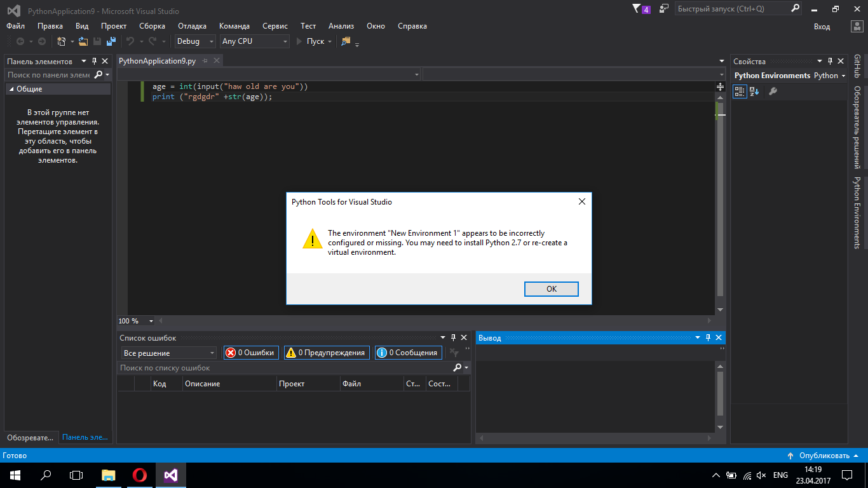Click the Find in Files toolbar icon

[x=346, y=41]
